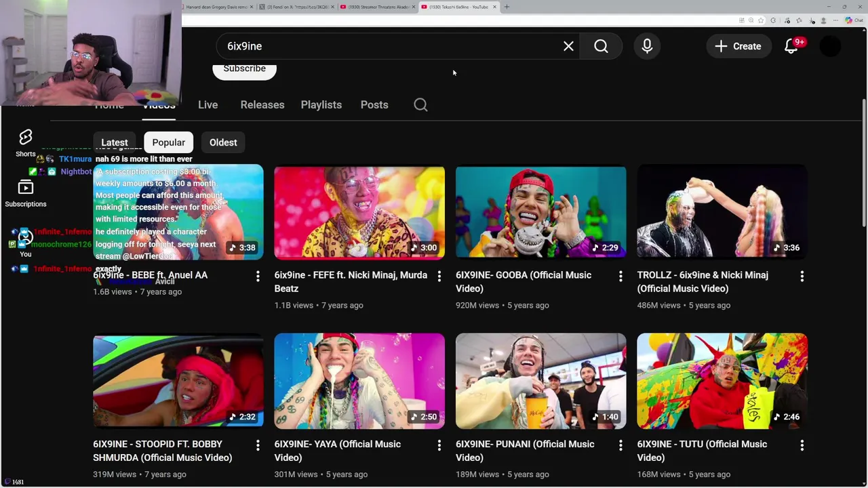This screenshot has width=868, height=488.
Task: Open the TUTU video thumbnail
Action: click(722, 381)
